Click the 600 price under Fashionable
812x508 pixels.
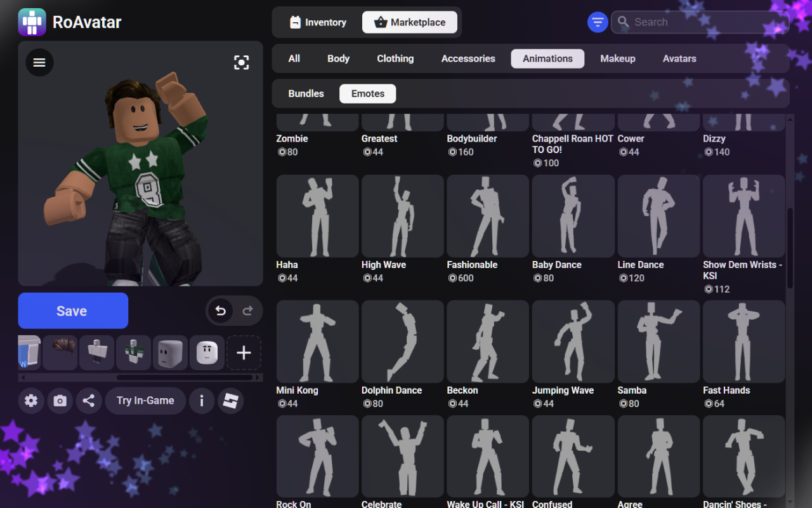[461, 278]
